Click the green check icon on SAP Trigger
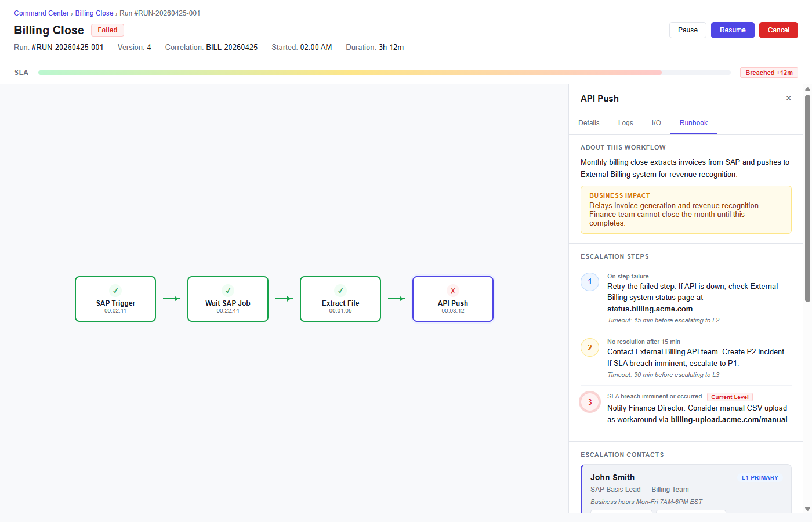 (115, 291)
